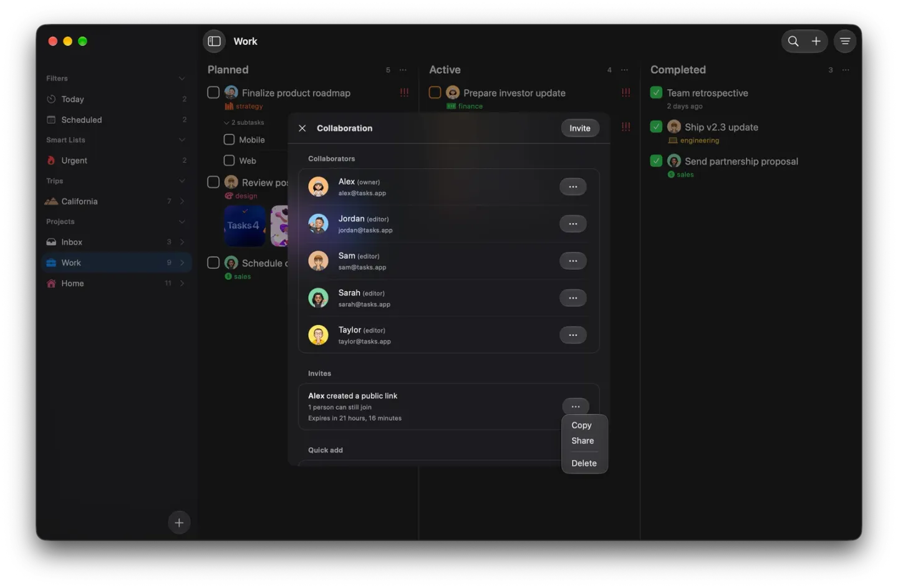The width and height of the screenshot is (898, 588).
Task: Check off Finalize product roadmap
Action: pos(213,92)
